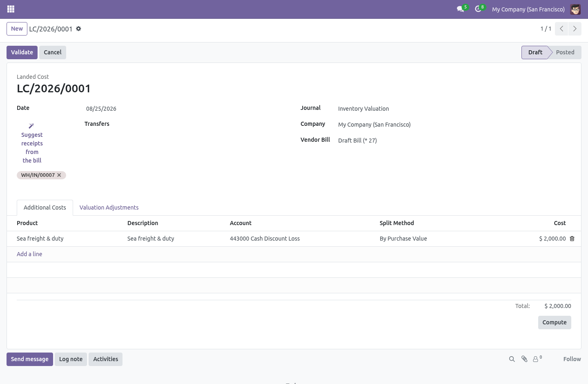Select the Draft status stage

tap(535, 52)
